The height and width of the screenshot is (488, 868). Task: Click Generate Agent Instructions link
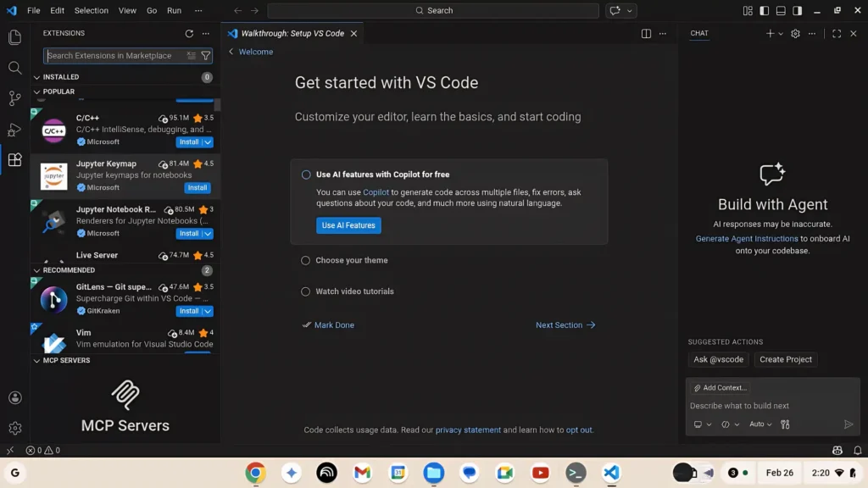[747, 238]
